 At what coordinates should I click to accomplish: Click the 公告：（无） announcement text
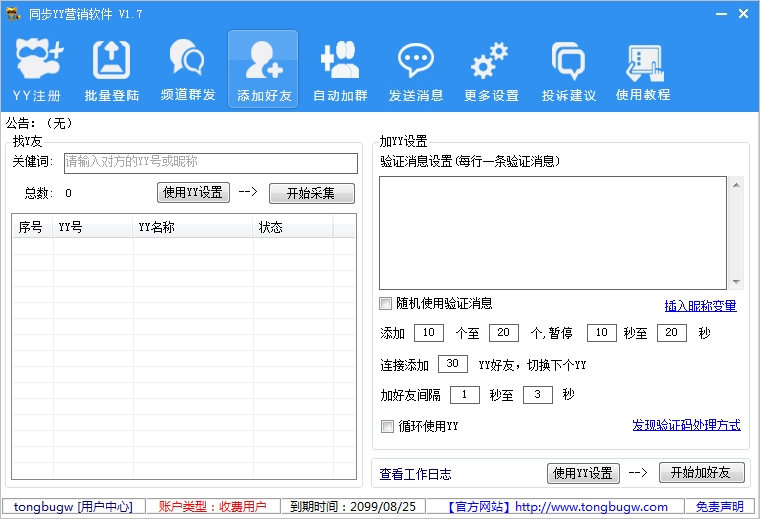(40, 123)
